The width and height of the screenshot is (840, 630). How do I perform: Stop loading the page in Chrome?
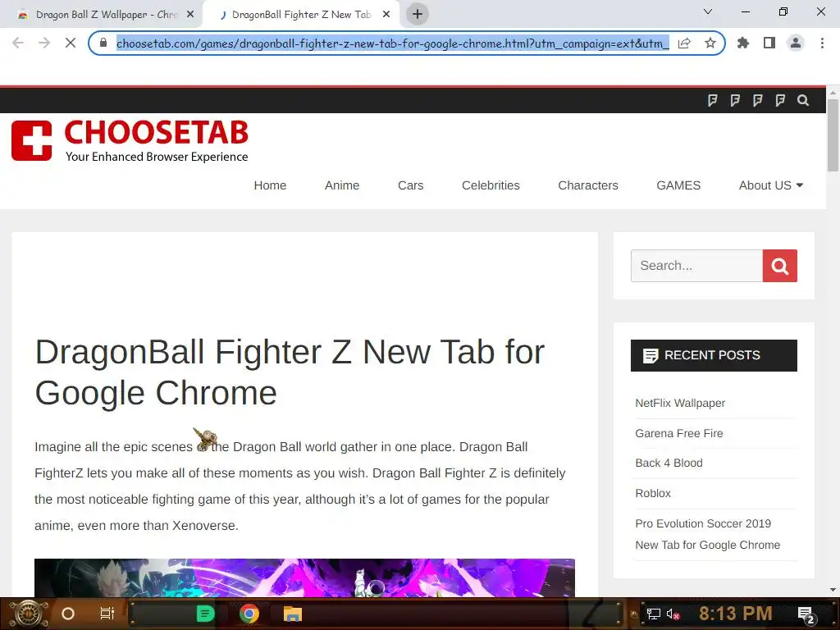point(71,43)
